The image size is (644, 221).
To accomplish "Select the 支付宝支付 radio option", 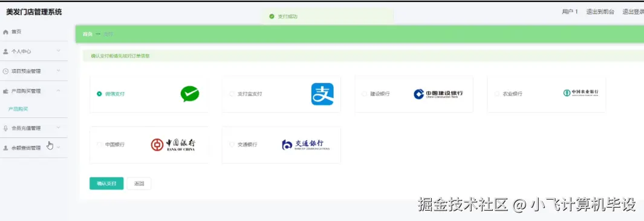I will pyautogui.click(x=232, y=94).
